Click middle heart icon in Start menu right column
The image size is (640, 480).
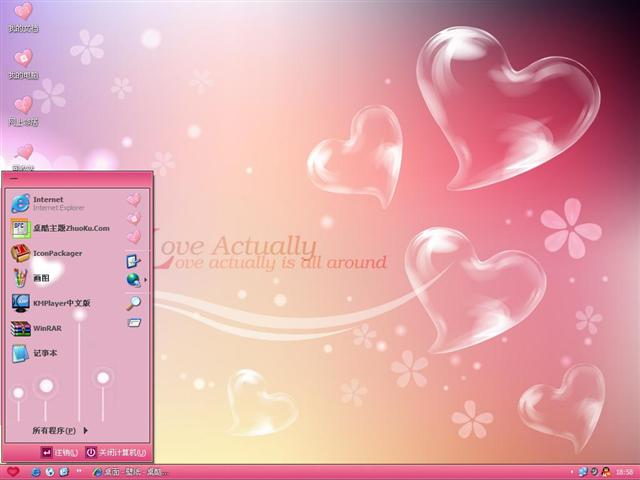133,218
